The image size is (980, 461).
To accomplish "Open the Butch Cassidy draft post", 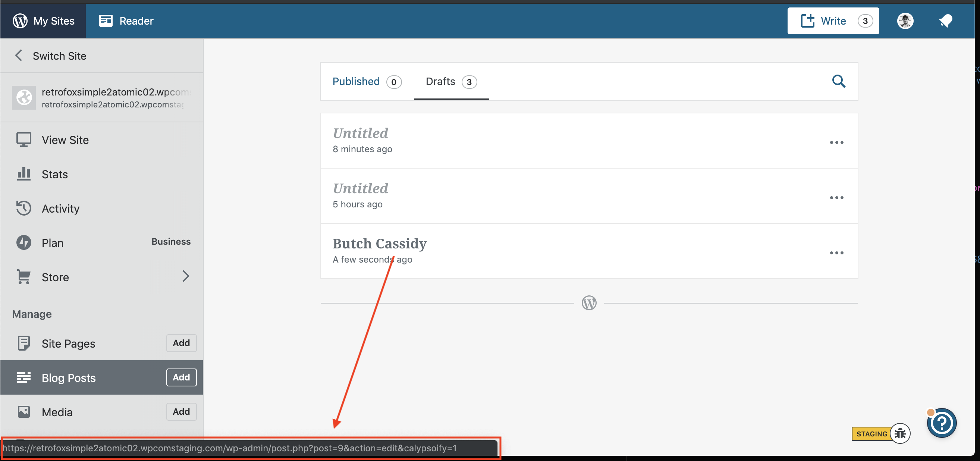I will click(x=379, y=244).
